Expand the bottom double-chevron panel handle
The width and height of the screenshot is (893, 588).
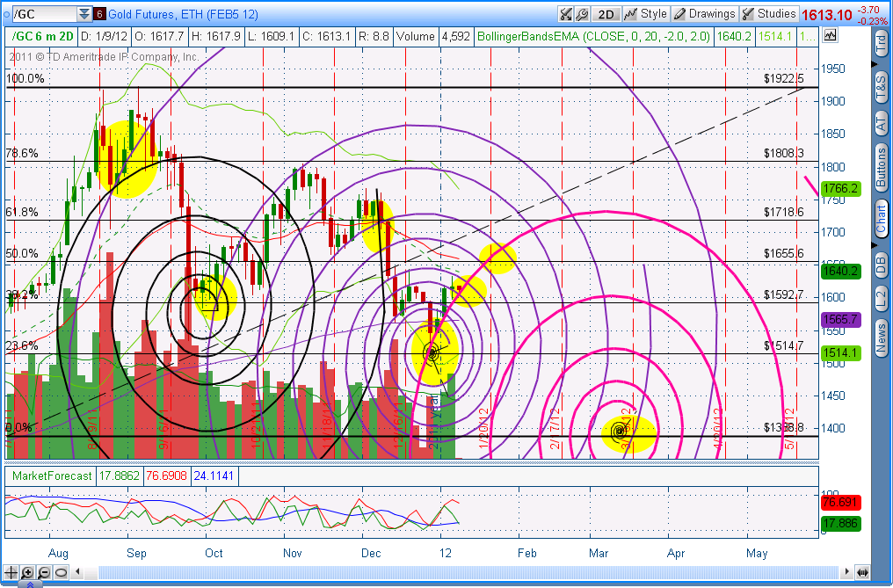tap(30, 584)
